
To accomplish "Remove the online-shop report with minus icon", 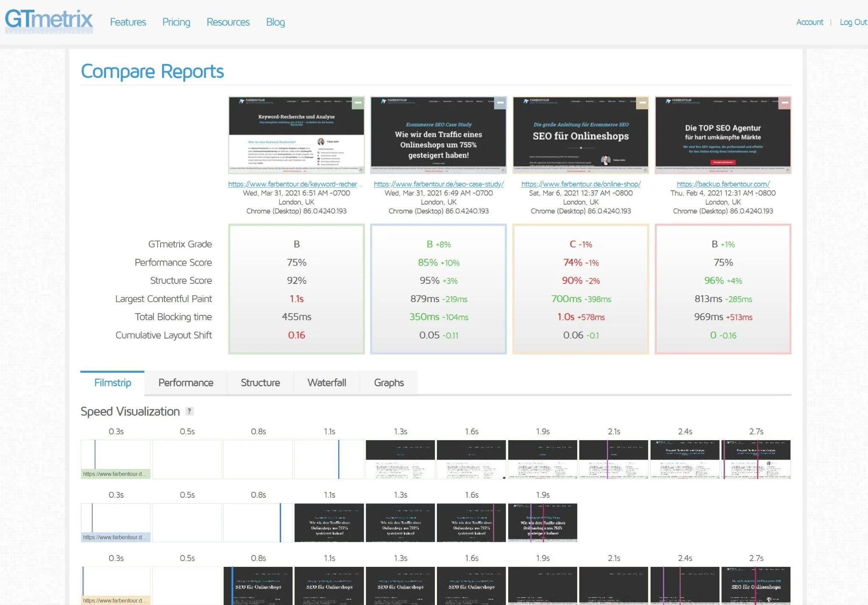I will tap(643, 103).
